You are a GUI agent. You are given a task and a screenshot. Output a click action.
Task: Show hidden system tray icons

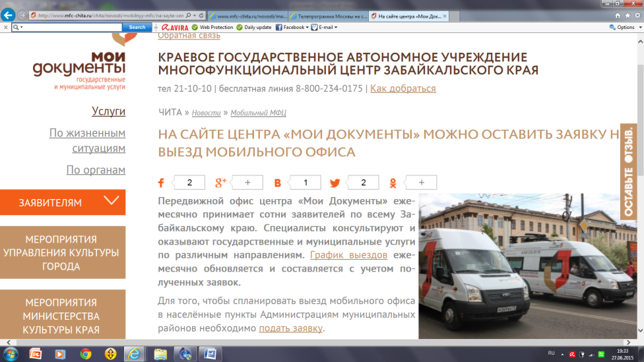click(x=562, y=354)
